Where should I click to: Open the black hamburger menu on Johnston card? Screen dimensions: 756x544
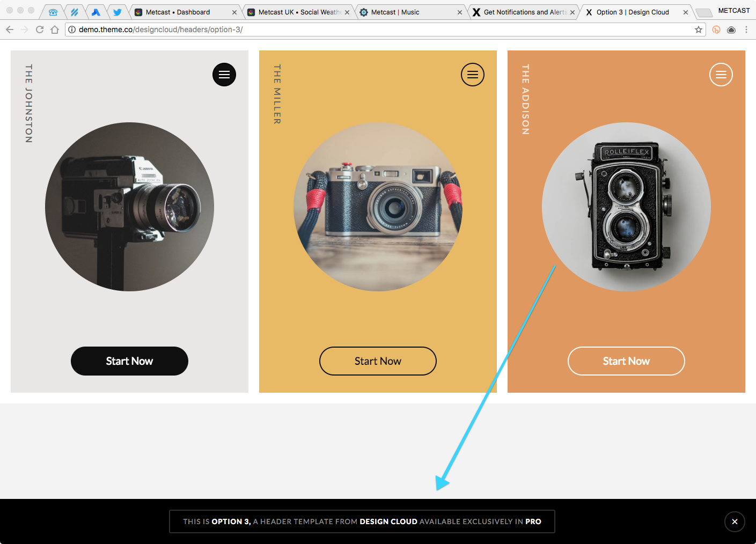click(224, 75)
